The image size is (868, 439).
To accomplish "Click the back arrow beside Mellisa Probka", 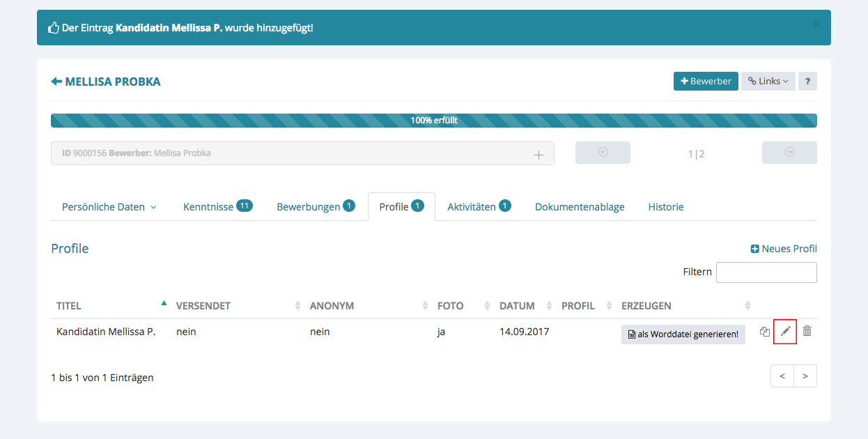I will click(56, 82).
